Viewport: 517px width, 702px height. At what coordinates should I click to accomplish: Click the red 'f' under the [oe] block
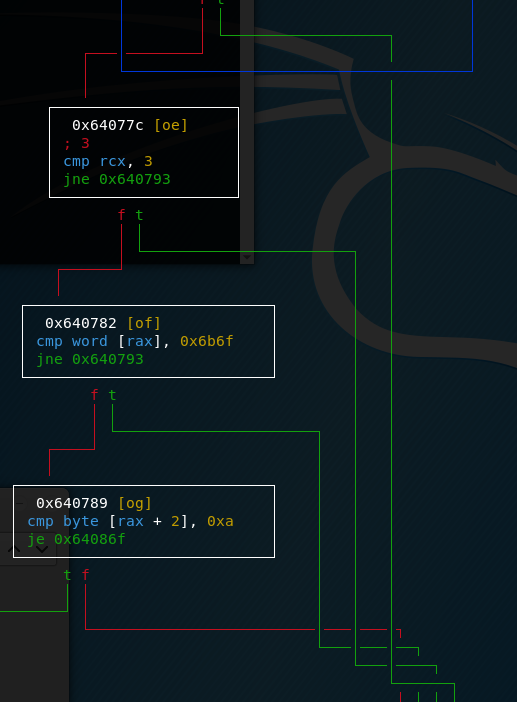coord(121,215)
